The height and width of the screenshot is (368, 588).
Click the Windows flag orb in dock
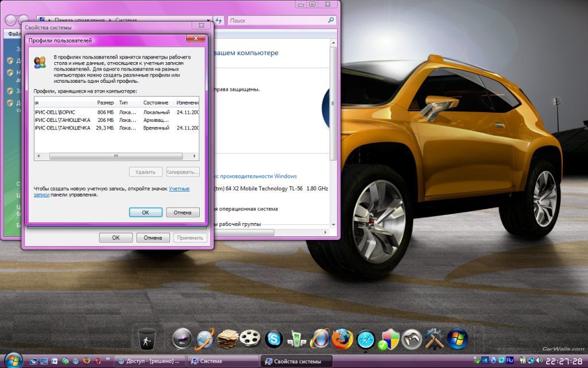point(458,339)
